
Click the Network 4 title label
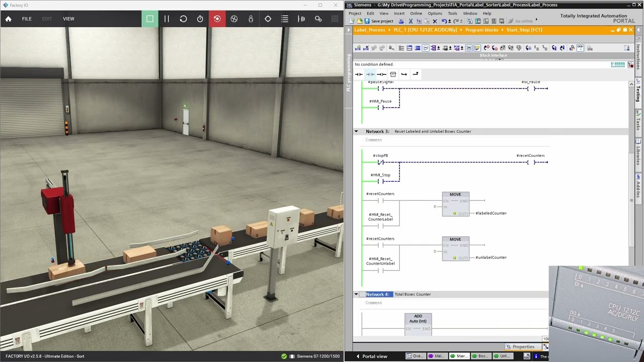377,294
